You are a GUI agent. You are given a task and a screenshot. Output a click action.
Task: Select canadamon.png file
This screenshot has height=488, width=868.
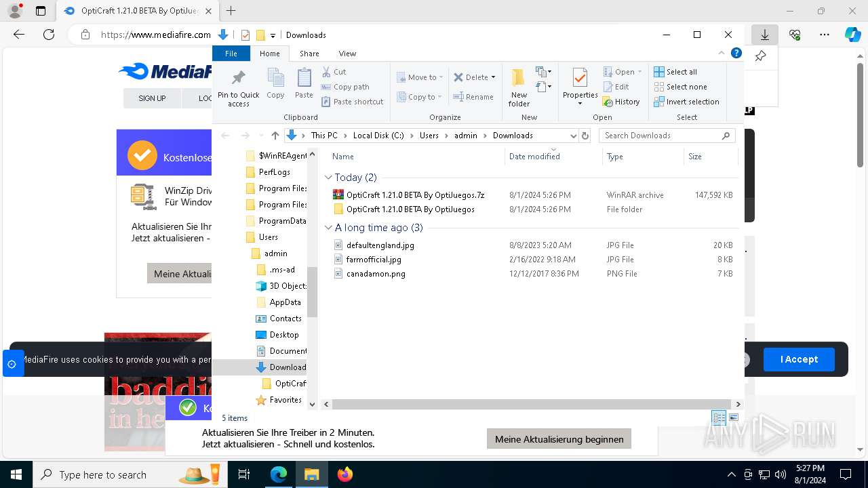point(376,274)
